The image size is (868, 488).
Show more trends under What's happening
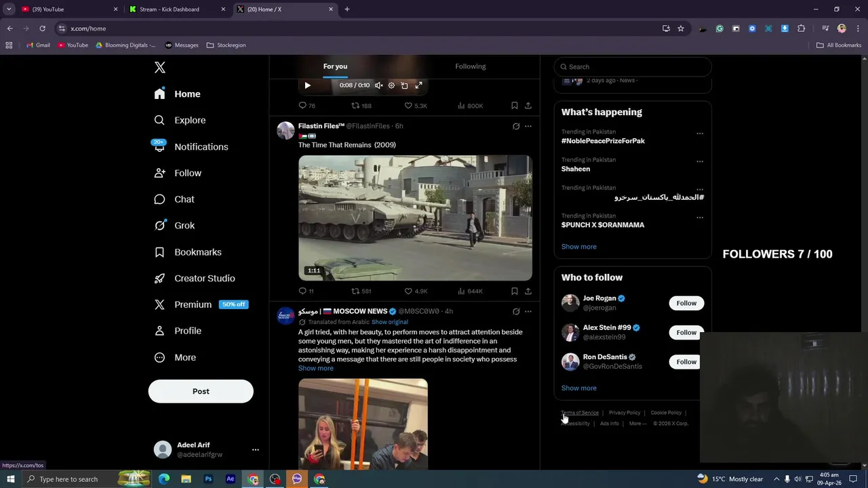point(579,247)
